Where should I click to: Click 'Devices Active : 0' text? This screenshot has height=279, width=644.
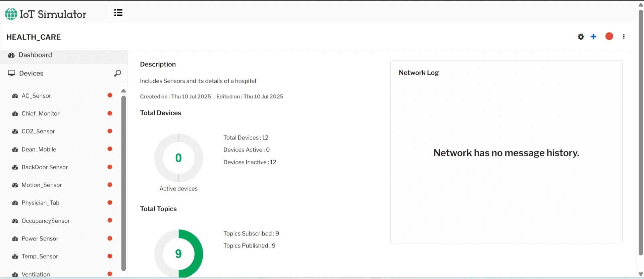click(247, 150)
